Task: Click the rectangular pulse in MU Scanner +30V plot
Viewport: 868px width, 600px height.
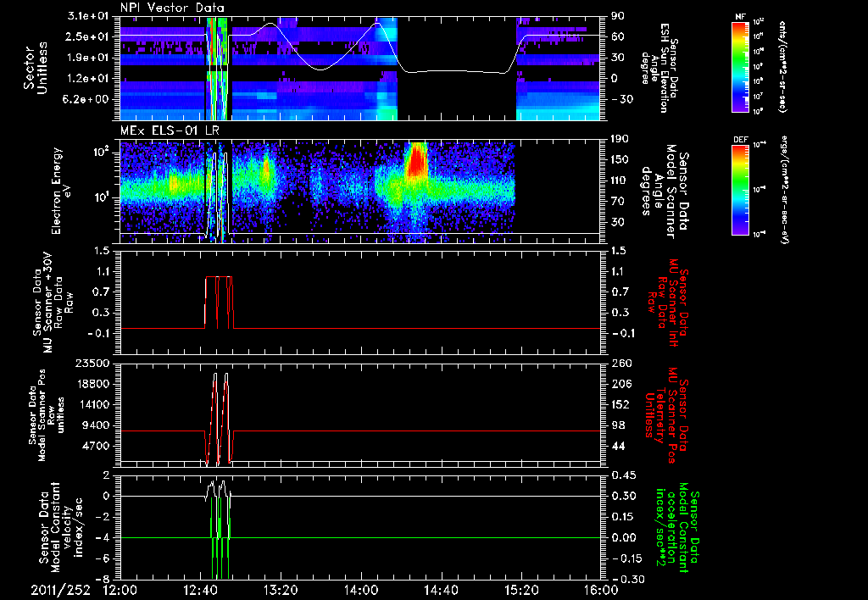Action: click(220, 303)
